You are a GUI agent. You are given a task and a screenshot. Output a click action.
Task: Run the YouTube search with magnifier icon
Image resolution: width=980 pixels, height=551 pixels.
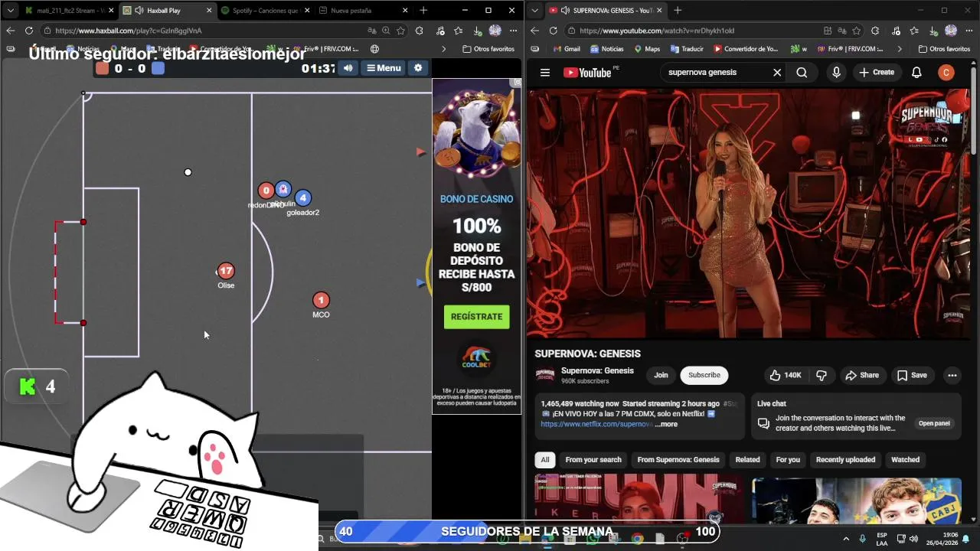tap(802, 73)
